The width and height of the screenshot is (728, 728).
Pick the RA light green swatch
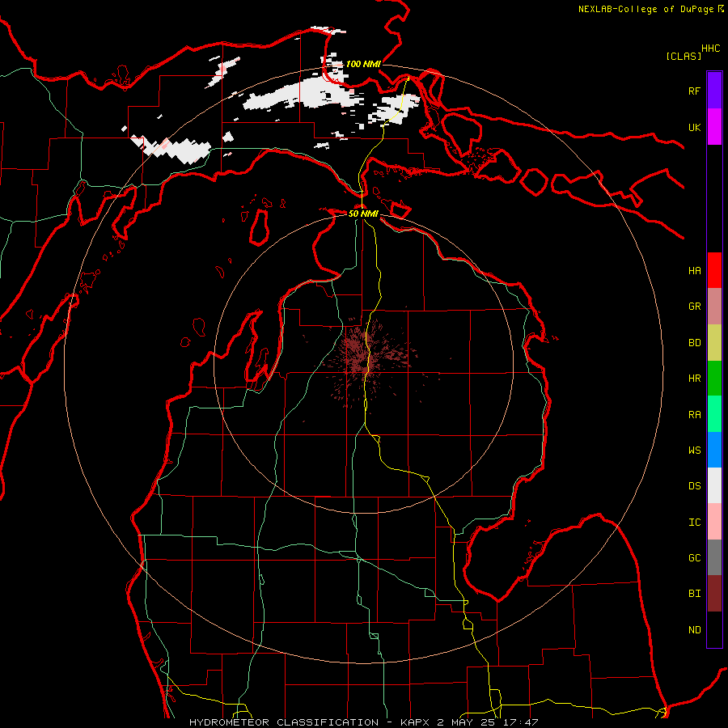[714, 414]
